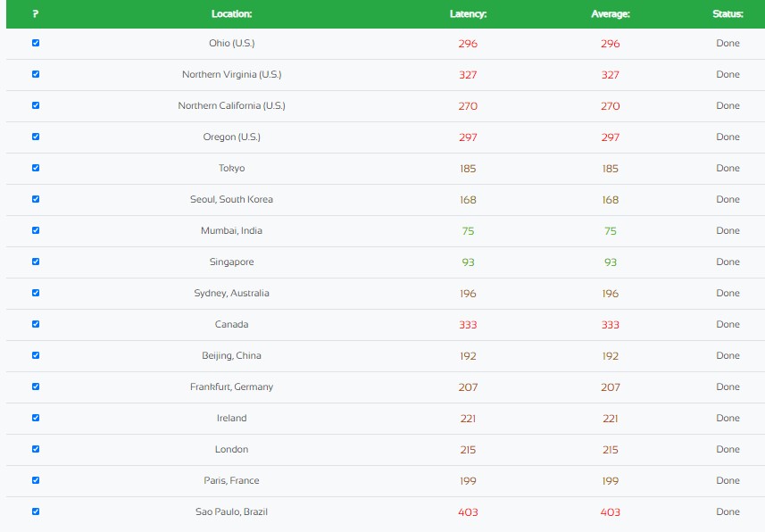This screenshot has height=532, width=765.
Task: Uncheck the Oregon (U.S.) row checkbox
Action: (x=36, y=137)
